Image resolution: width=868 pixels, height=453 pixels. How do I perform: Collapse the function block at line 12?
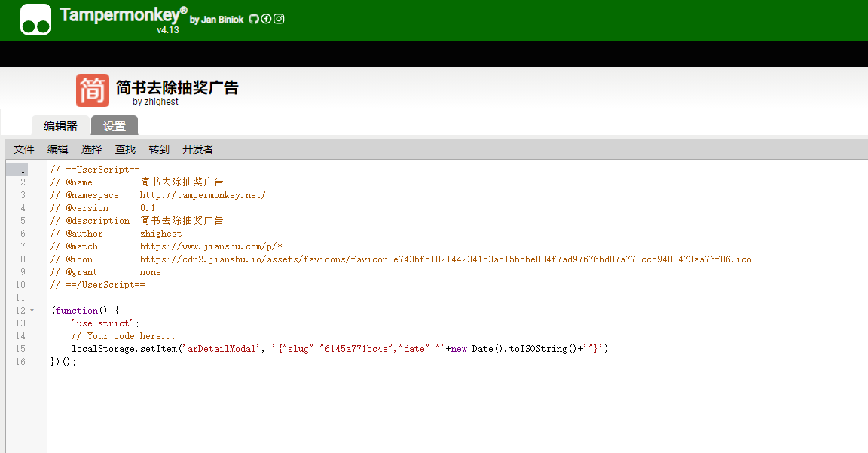click(x=32, y=311)
